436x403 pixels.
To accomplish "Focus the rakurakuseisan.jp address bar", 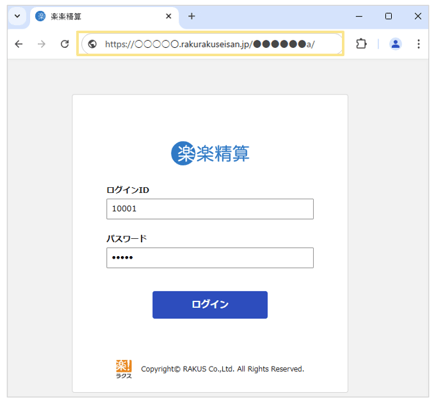I will point(210,44).
